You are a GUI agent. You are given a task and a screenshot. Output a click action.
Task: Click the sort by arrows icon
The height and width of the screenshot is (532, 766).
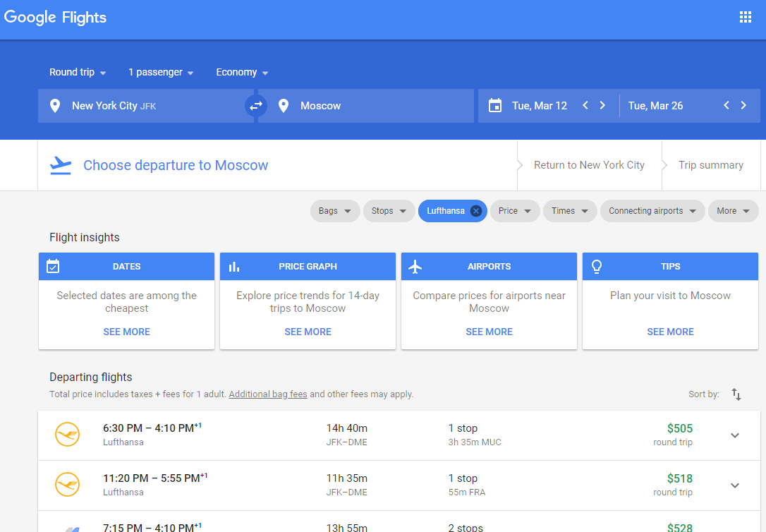[736, 394]
